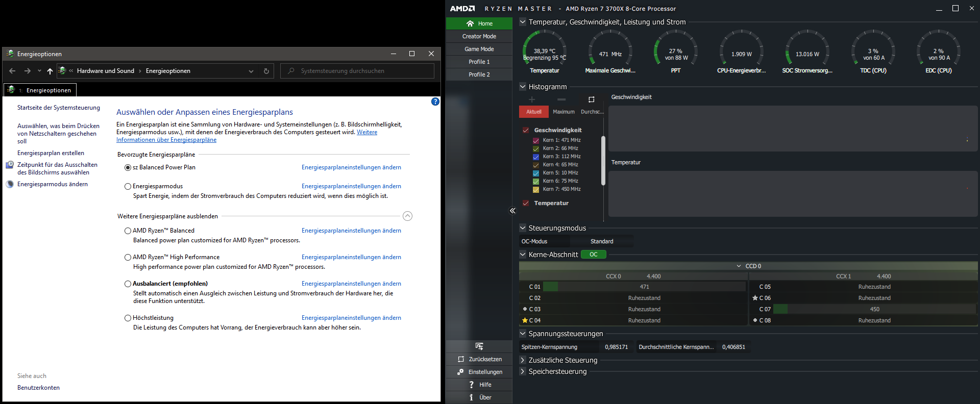Hide additional power plans via circle chevron
This screenshot has width=980, height=404.
pyautogui.click(x=407, y=216)
